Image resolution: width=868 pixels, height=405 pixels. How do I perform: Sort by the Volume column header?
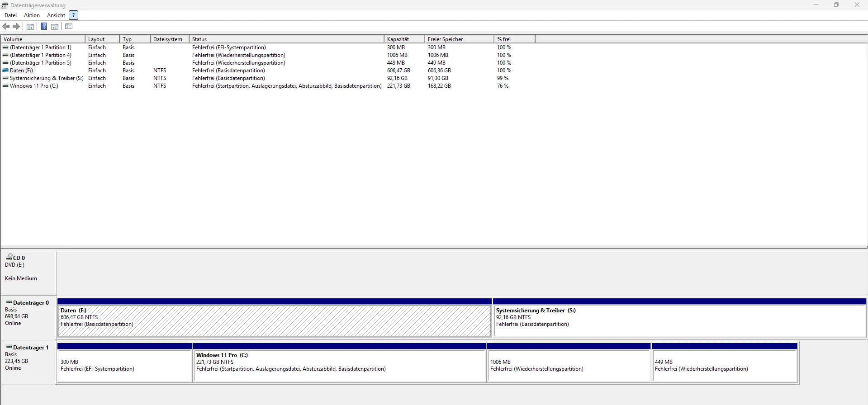[43, 39]
